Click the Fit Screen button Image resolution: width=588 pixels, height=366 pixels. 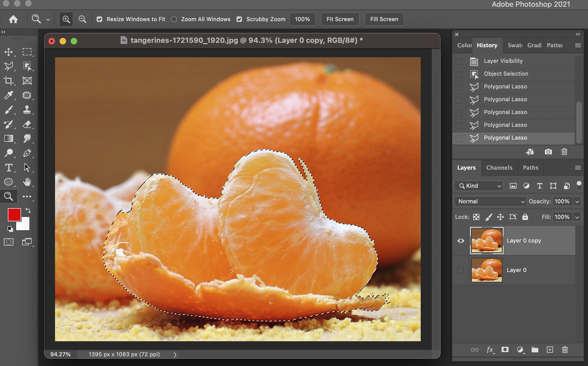click(340, 19)
